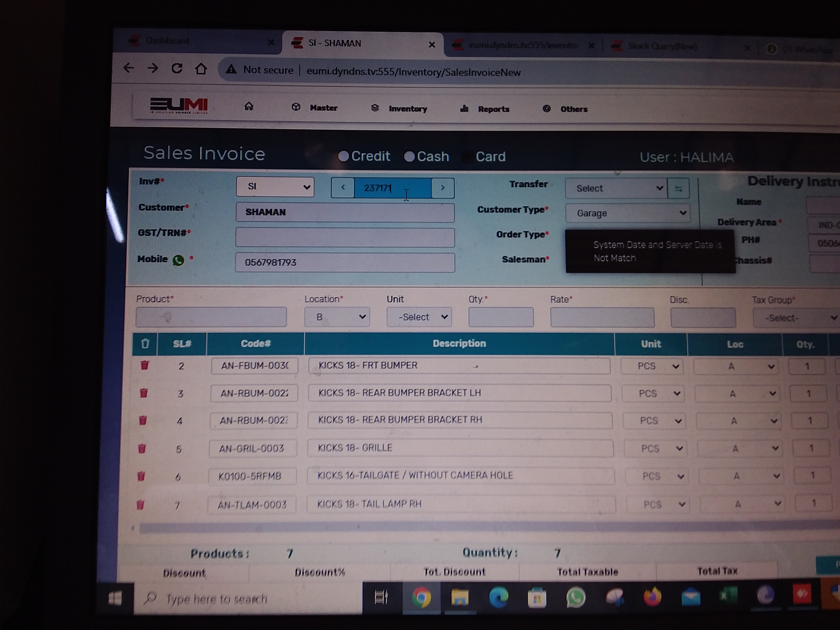The height and width of the screenshot is (630, 840).
Task: Open Windows Start menu
Action: click(x=115, y=598)
